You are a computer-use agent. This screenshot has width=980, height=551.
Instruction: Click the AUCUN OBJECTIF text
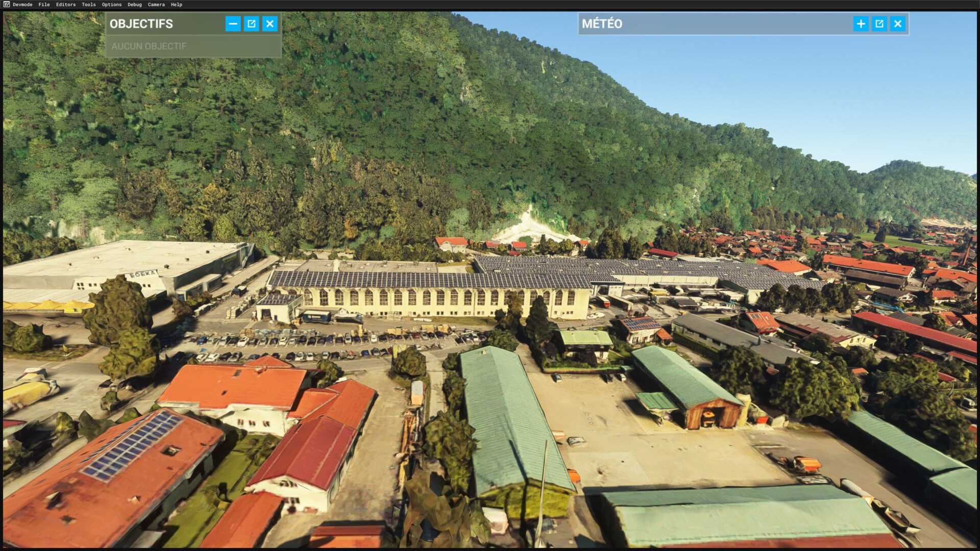(149, 46)
